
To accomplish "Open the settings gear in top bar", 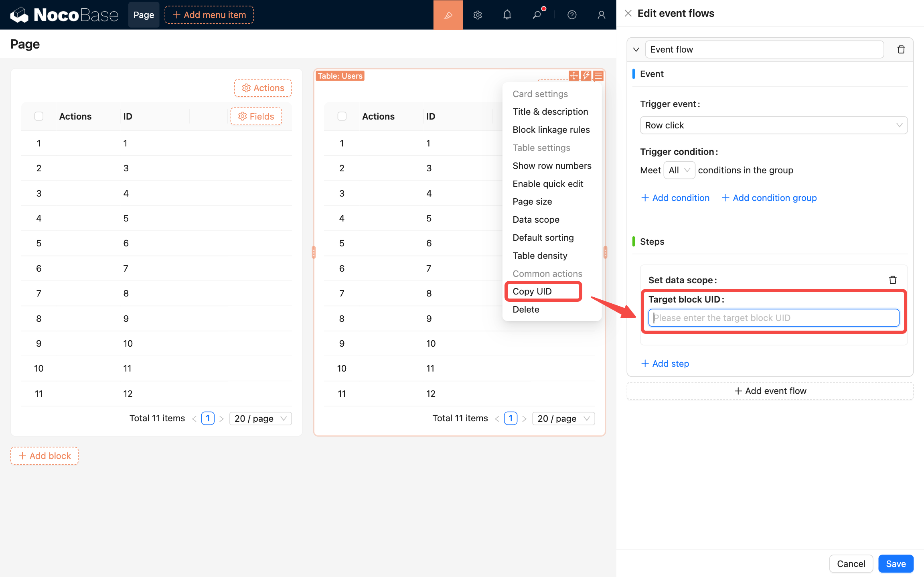I will (477, 15).
